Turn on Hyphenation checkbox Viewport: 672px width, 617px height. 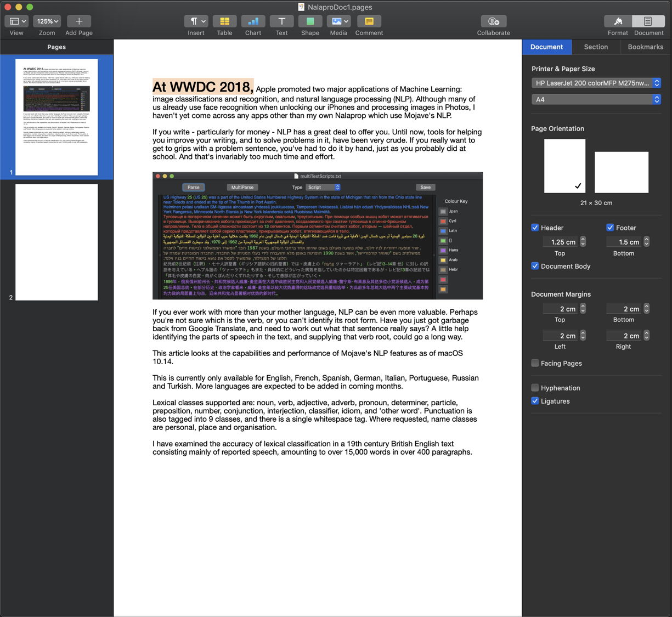click(535, 388)
